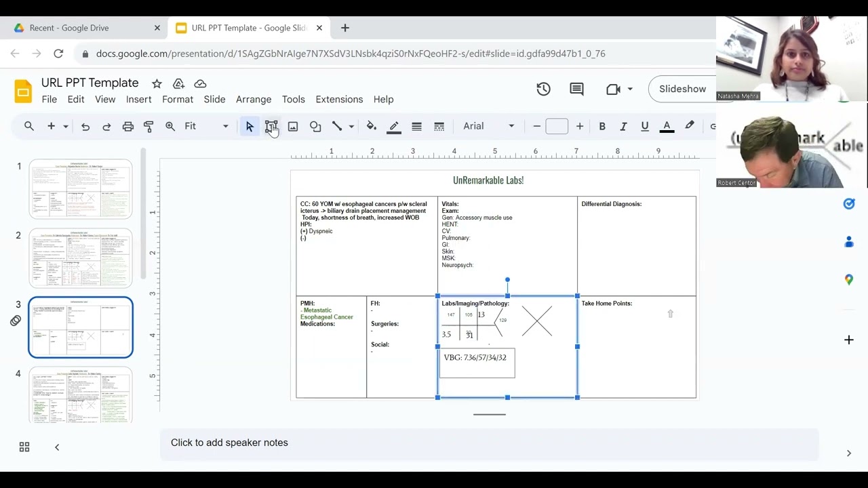Viewport: 868px width, 488px height.
Task: Open the File menu
Action: pos(50,99)
